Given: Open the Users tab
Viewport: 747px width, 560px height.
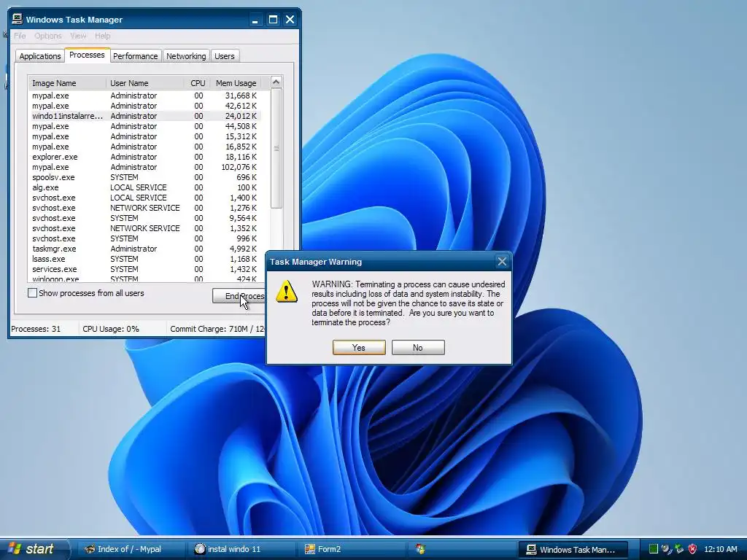Looking at the screenshot, I should pos(225,56).
